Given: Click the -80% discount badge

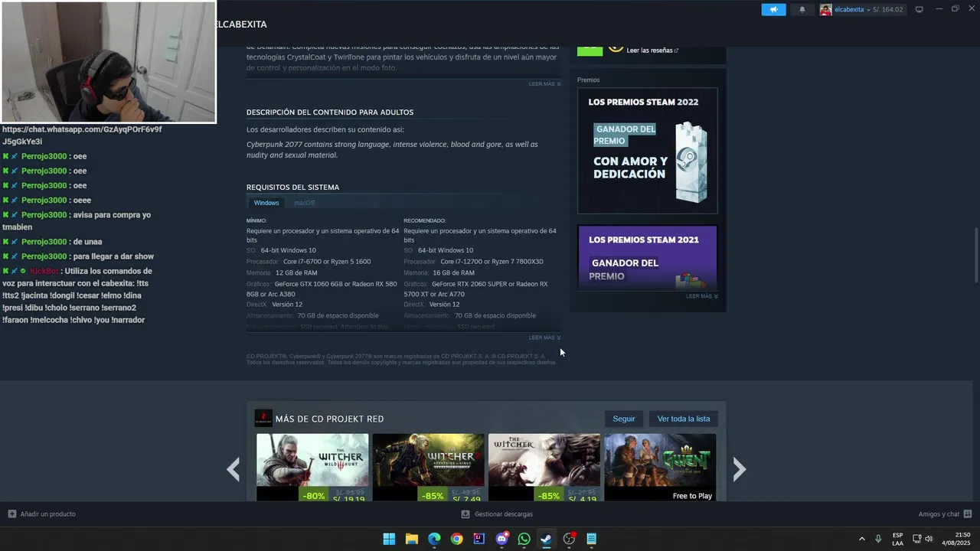Looking at the screenshot, I should (x=314, y=495).
